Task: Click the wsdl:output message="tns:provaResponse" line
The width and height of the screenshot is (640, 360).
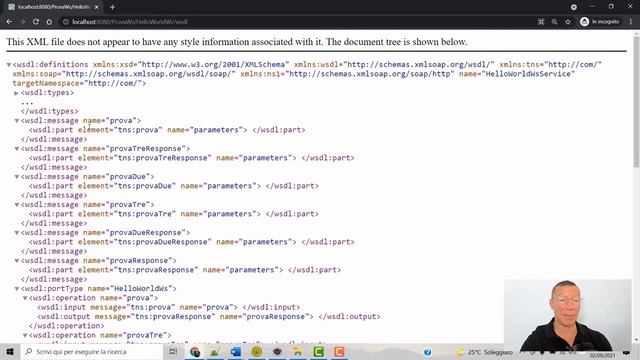Action: tap(209, 317)
